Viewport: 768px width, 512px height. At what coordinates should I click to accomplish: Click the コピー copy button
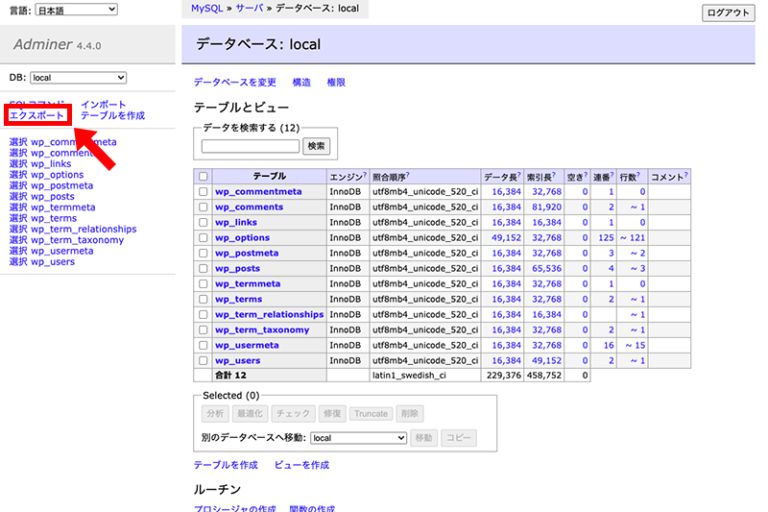(458, 438)
